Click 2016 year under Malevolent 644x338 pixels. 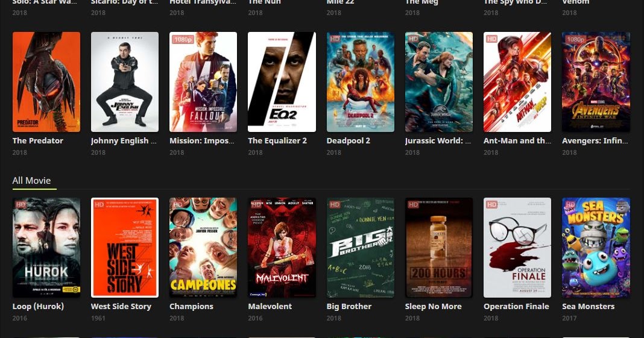[255, 318]
